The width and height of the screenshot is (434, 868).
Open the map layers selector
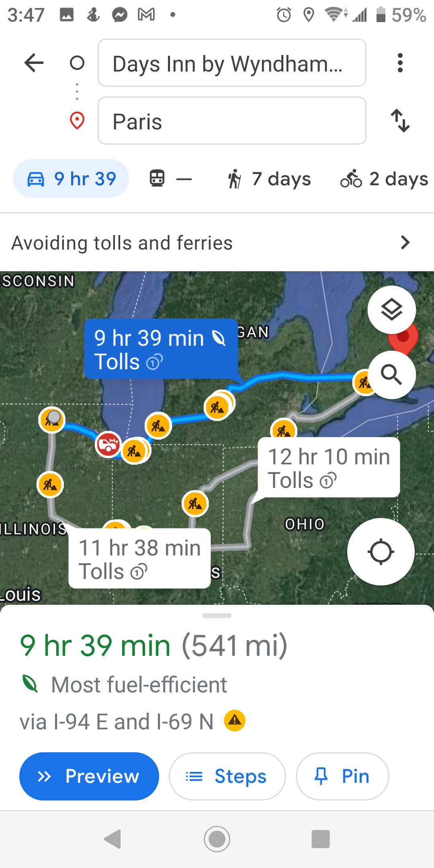coord(391,310)
